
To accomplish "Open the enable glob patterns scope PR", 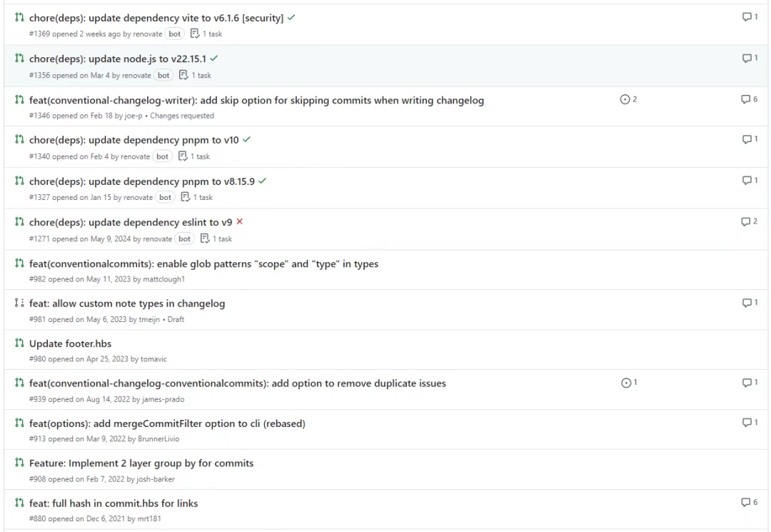I will (203, 264).
